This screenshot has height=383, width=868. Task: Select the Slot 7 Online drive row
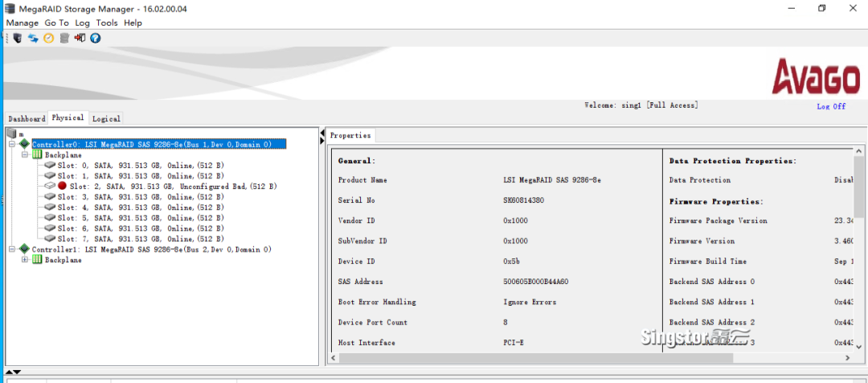pyautogui.click(x=141, y=239)
